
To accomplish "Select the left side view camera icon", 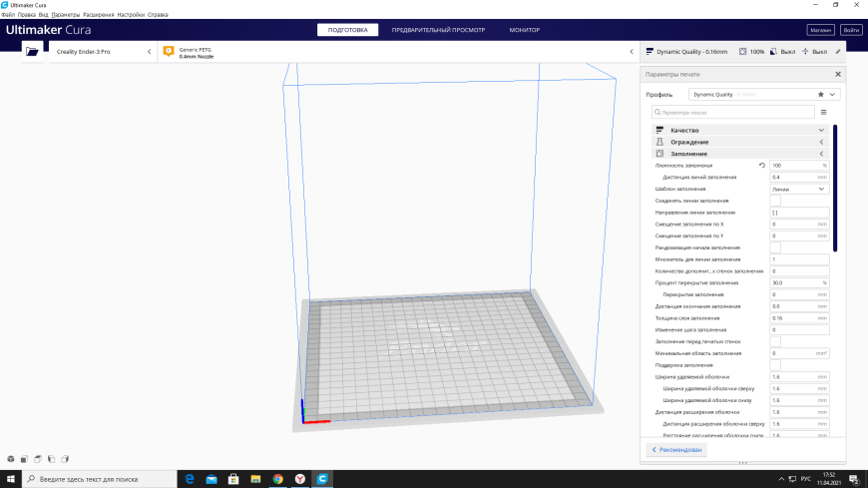I will [52, 459].
